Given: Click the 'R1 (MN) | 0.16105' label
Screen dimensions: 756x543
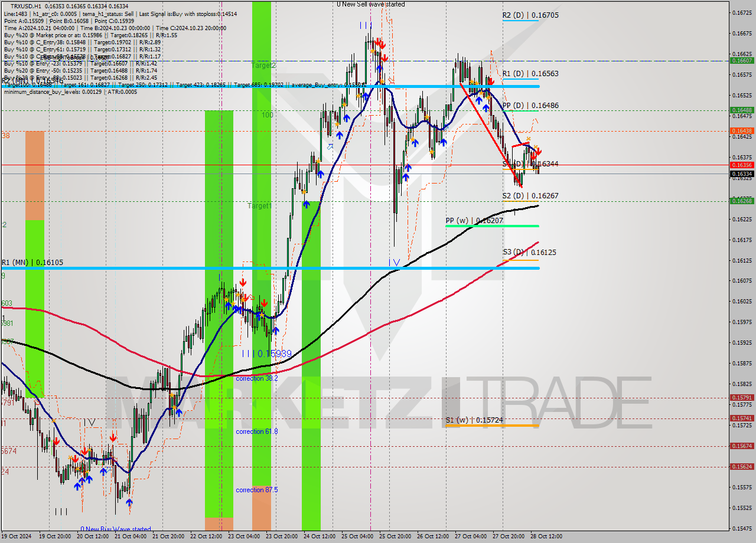Looking at the screenshot, I should [x=32, y=263].
